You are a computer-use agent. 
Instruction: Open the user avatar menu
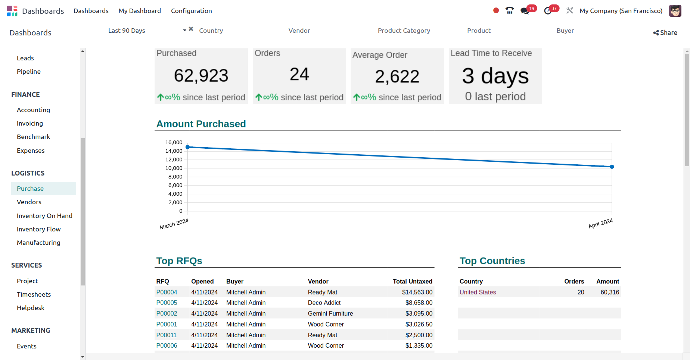click(x=675, y=11)
